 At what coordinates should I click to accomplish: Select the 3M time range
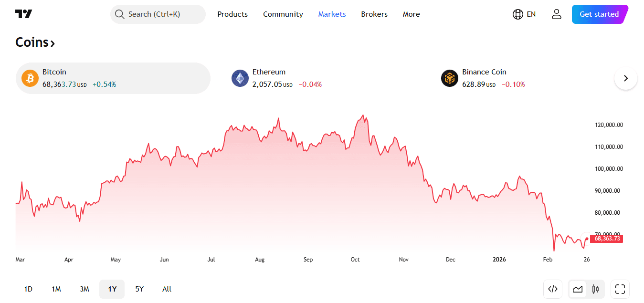coord(84,289)
